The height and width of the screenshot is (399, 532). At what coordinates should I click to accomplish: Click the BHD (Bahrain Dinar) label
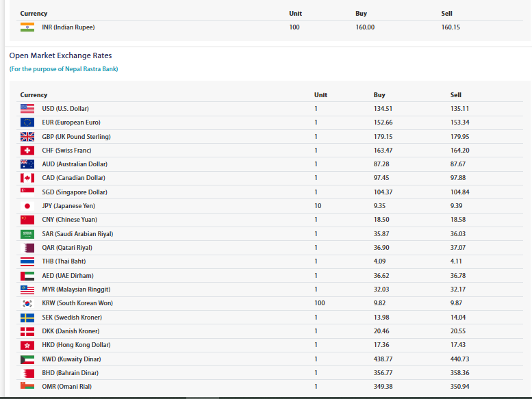click(x=71, y=373)
